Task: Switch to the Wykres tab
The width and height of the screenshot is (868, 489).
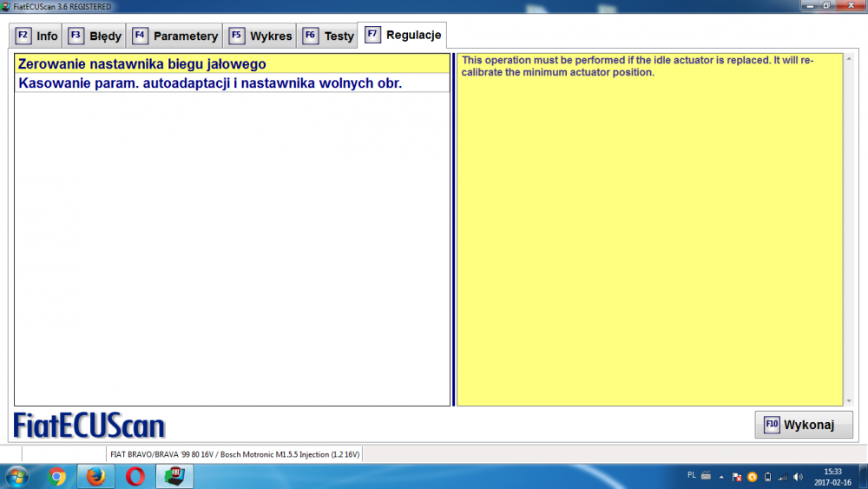Action: (260, 36)
